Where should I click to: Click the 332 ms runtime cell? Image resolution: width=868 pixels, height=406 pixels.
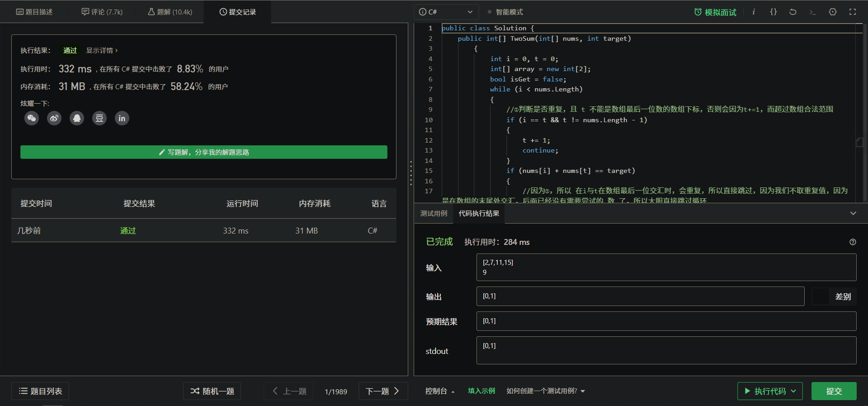click(x=236, y=231)
